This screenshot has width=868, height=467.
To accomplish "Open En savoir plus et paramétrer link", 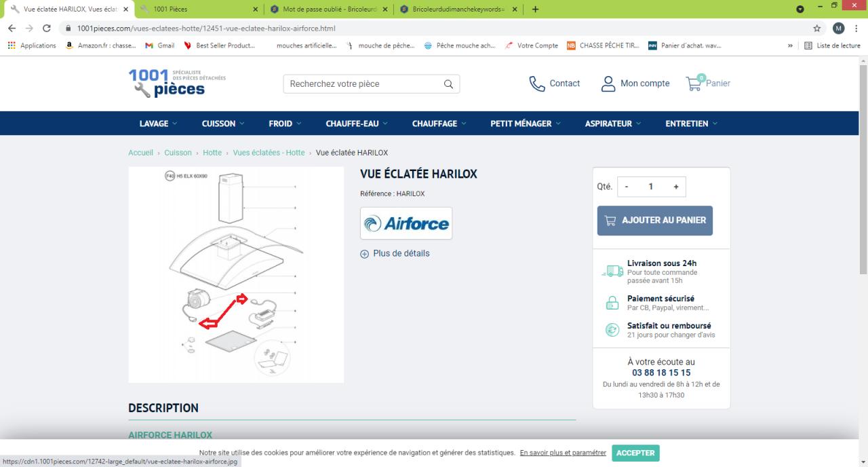I will pyautogui.click(x=563, y=453).
